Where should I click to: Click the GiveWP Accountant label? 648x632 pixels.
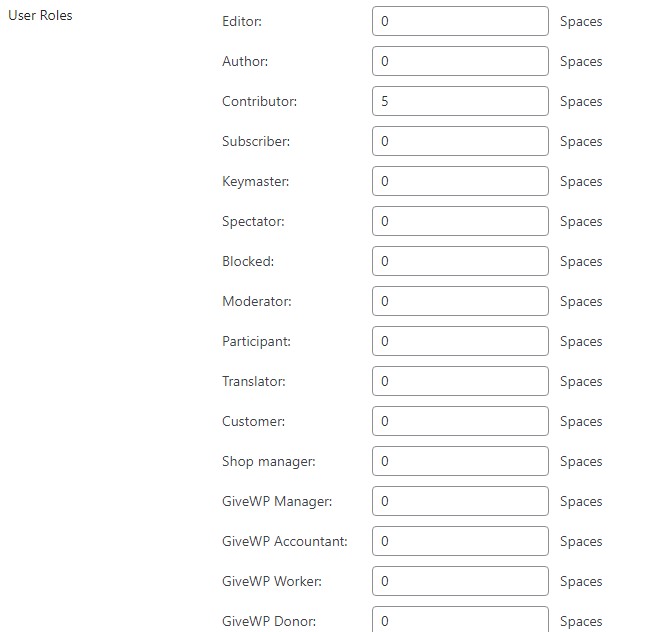click(x=285, y=541)
